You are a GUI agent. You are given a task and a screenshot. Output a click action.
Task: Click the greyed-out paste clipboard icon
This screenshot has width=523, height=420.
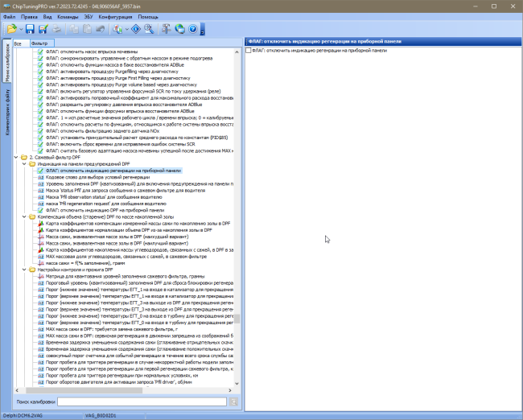(x=87, y=29)
